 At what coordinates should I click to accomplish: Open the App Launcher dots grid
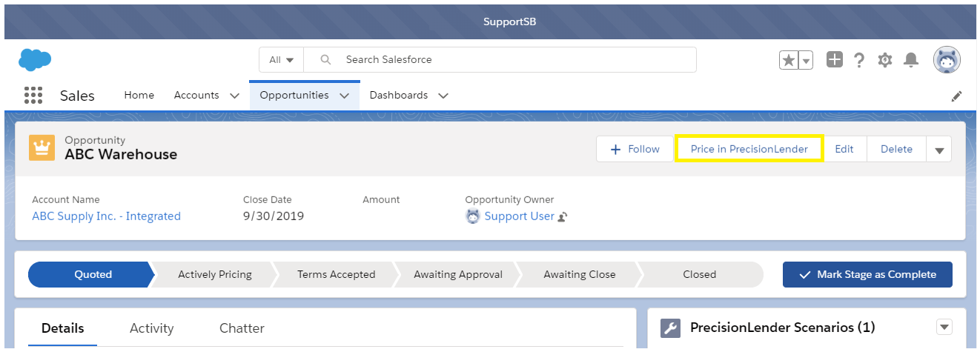(x=33, y=96)
